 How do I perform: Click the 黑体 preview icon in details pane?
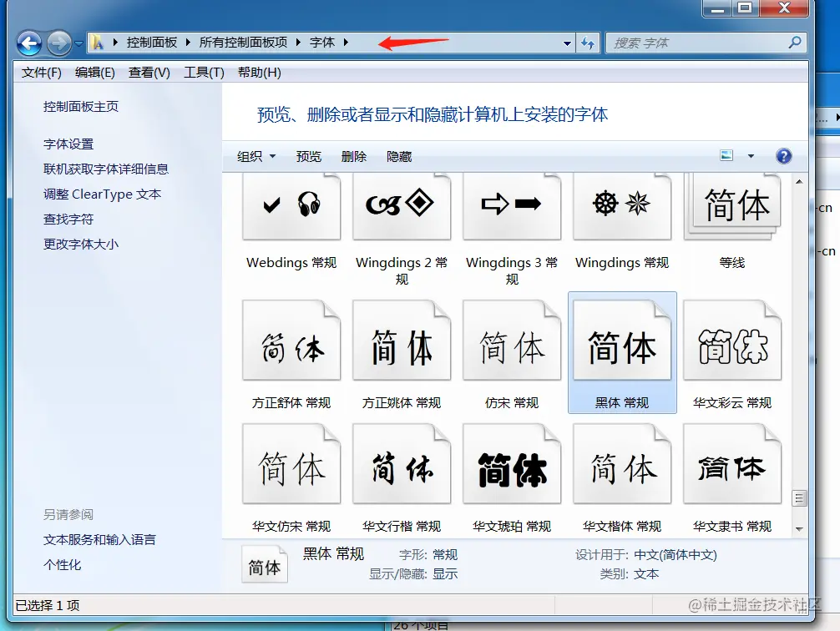[264, 564]
